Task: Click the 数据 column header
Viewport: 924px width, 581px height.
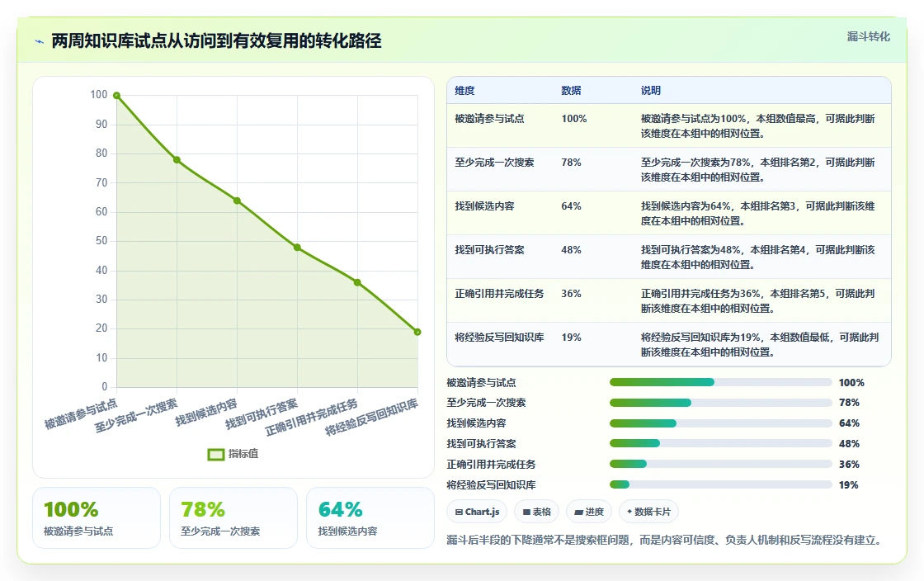Action: (571, 91)
